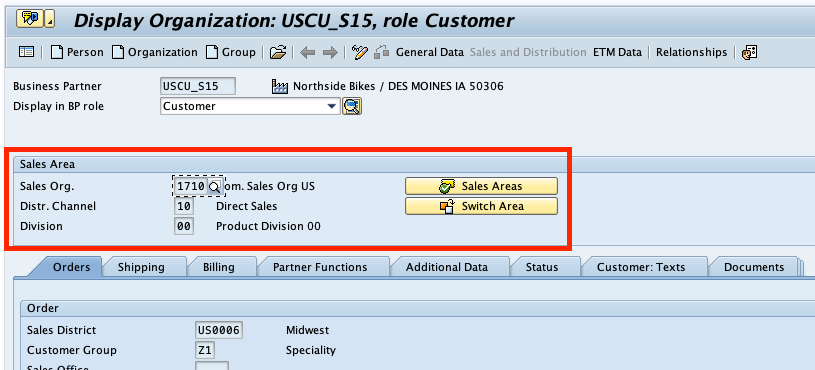Open Relationships view

(x=691, y=52)
